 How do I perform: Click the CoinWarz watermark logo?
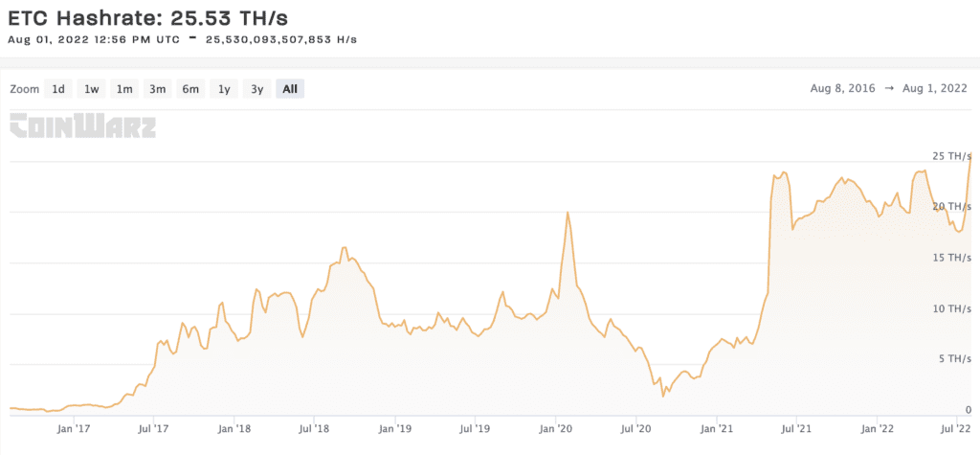click(82, 126)
